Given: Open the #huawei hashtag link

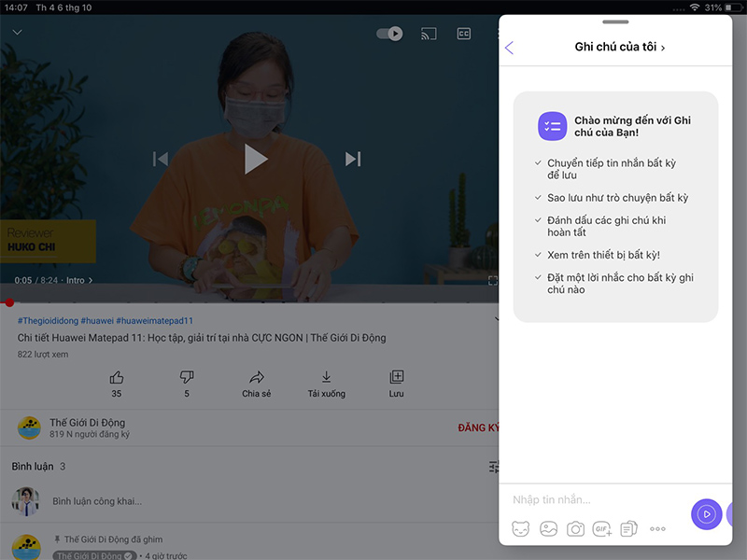Looking at the screenshot, I should coord(97,320).
